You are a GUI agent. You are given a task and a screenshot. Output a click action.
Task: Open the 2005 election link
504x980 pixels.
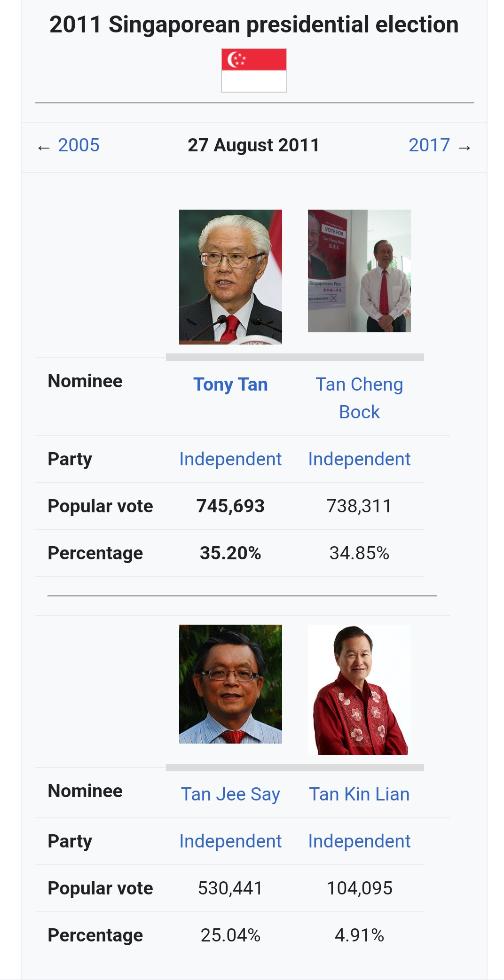pos(79,145)
